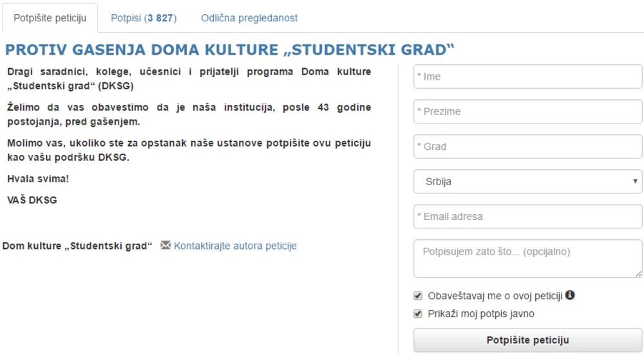This screenshot has height=355, width=644.
Task: Click into the 'Prezime' input field
Action: [528, 112]
